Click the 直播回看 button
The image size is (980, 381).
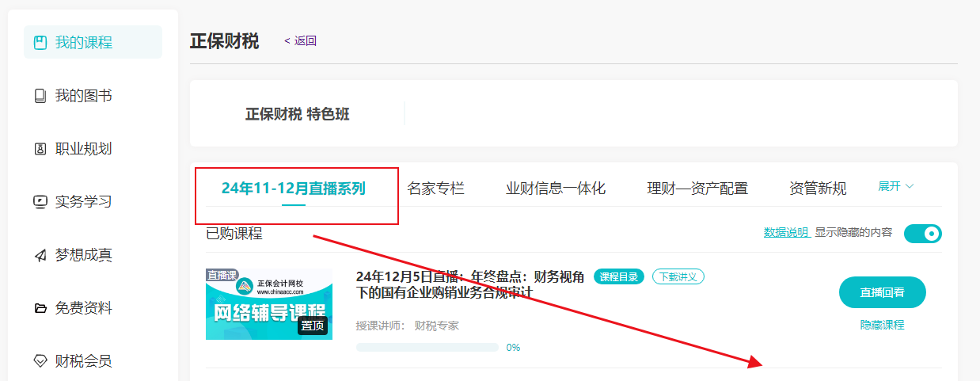point(883,292)
